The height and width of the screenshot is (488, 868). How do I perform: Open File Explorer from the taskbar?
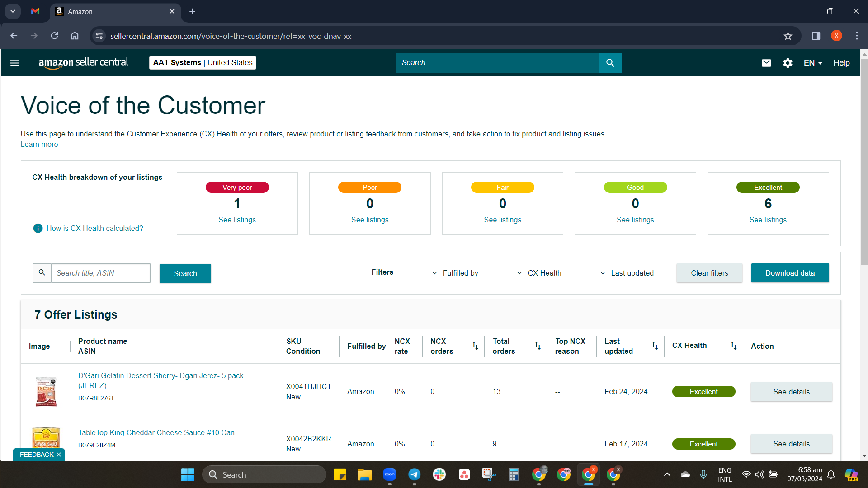(364, 475)
